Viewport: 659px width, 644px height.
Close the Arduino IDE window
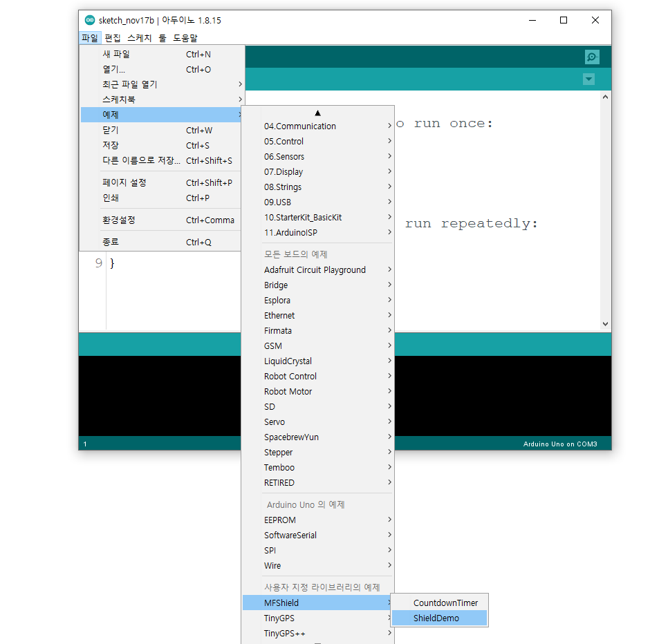595,20
